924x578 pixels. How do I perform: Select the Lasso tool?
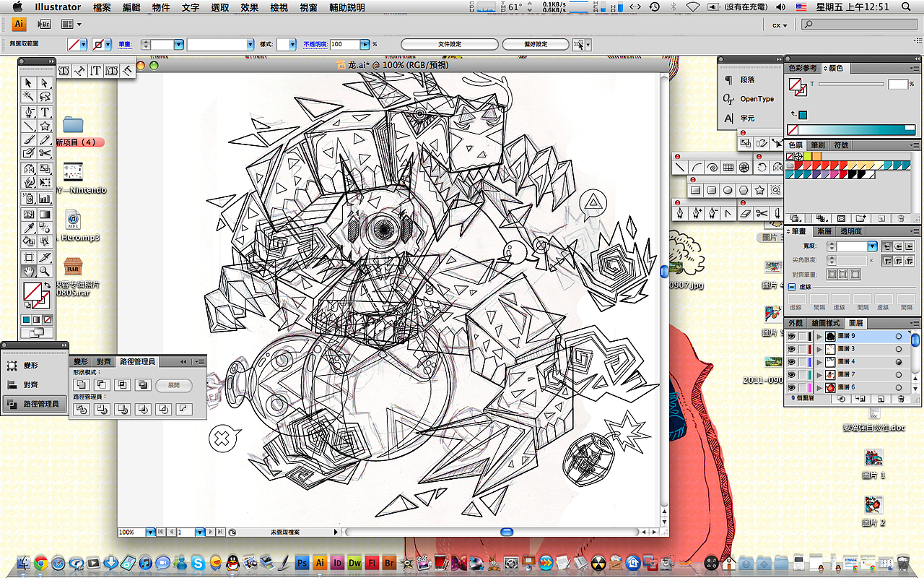pos(45,97)
